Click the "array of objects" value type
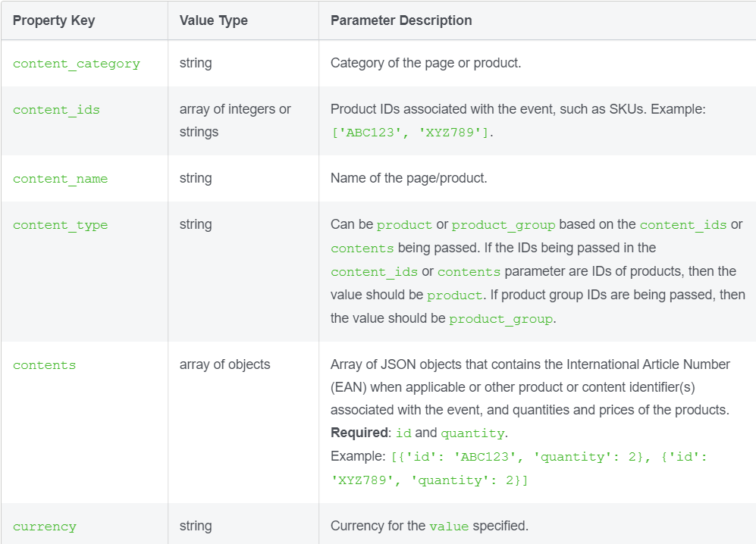This screenshot has width=756, height=544. click(224, 364)
